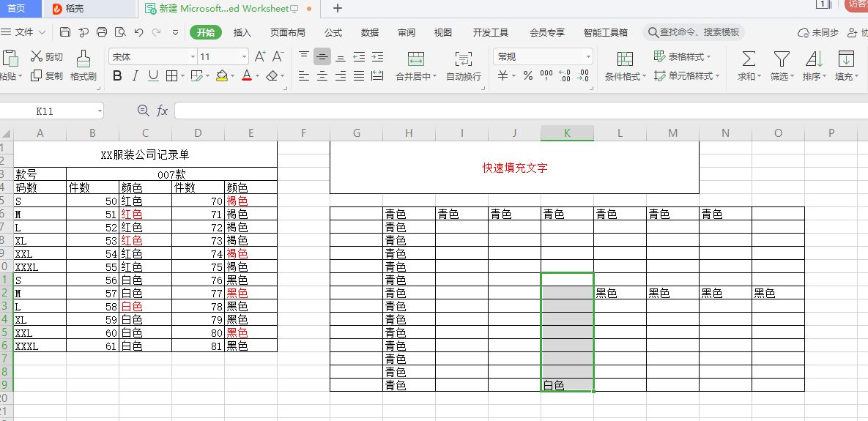Image resolution: width=868 pixels, height=421 pixels.
Task: Click the 剪切 cut button
Action: pos(46,56)
